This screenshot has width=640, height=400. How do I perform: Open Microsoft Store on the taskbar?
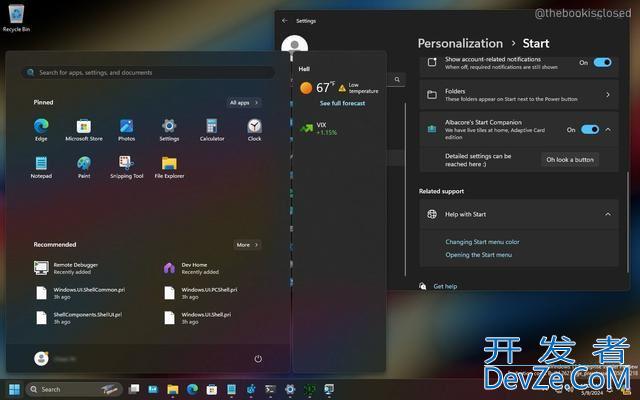click(212, 389)
